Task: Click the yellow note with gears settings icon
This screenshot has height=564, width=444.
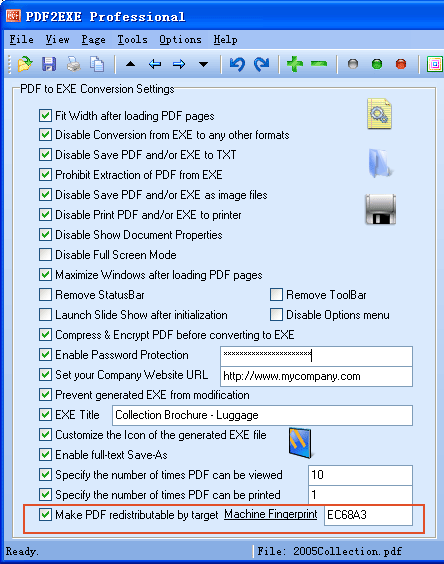Action: 379,114
